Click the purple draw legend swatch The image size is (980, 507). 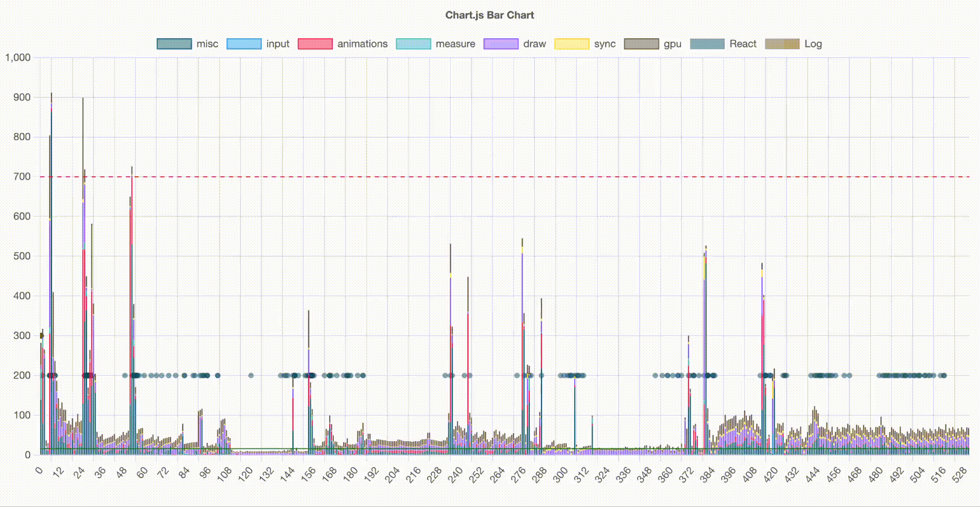[501, 44]
